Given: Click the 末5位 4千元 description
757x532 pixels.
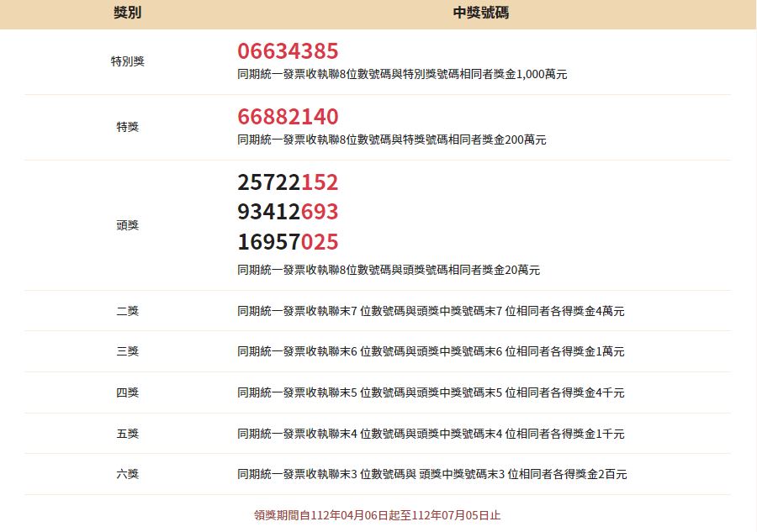Looking at the screenshot, I should click(431, 392).
